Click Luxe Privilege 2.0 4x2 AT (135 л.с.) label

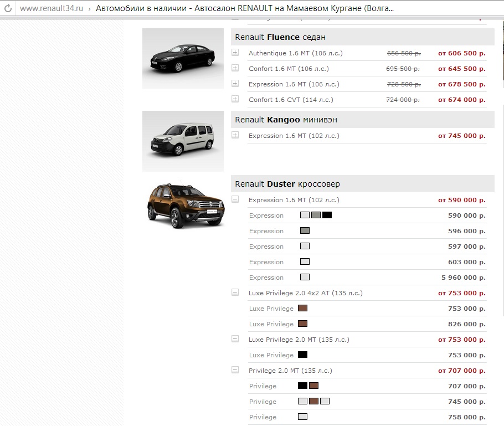(305, 293)
